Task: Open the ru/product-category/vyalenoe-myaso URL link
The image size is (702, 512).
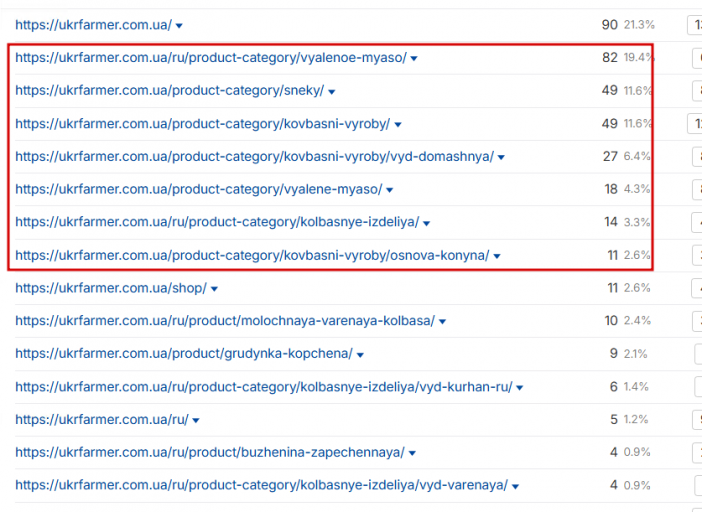Action: [x=211, y=58]
